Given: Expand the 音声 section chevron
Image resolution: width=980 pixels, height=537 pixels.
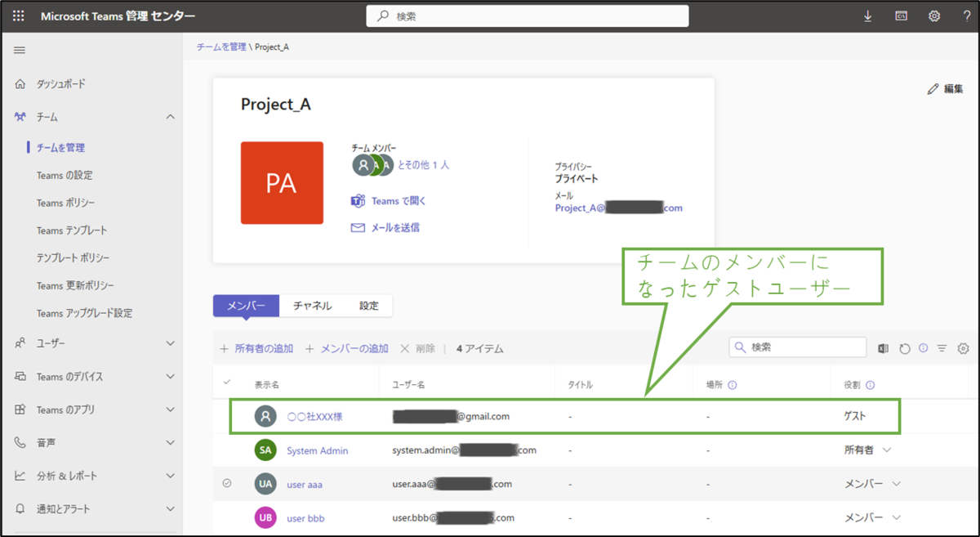Looking at the screenshot, I should (170, 442).
